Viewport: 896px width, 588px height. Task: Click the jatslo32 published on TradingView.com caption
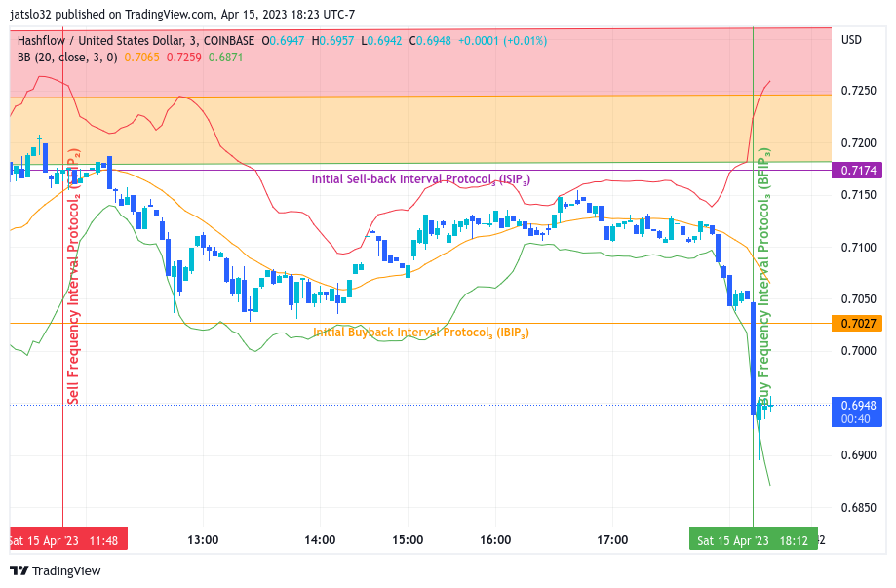[x=182, y=15]
